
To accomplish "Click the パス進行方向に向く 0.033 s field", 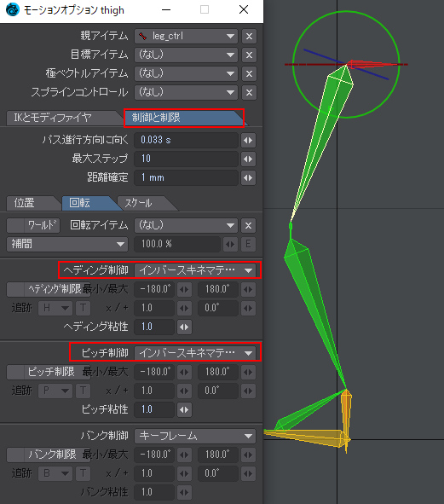I will [x=186, y=140].
